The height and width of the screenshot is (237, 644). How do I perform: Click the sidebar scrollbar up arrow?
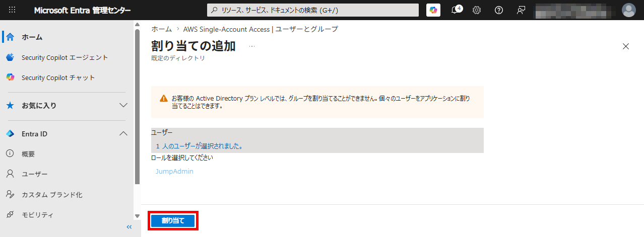[x=137, y=25]
